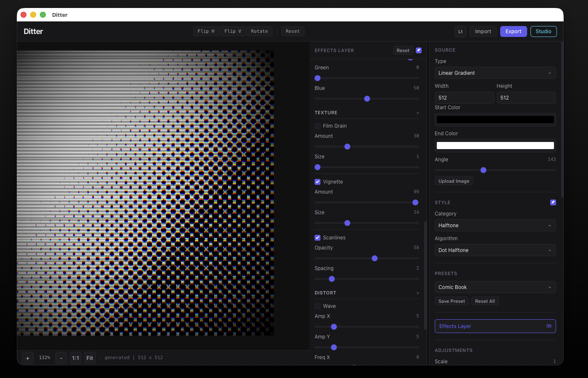Enable the Wave distortion checkbox
This screenshot has height=378, width=588.
click(x=318, y=306)
